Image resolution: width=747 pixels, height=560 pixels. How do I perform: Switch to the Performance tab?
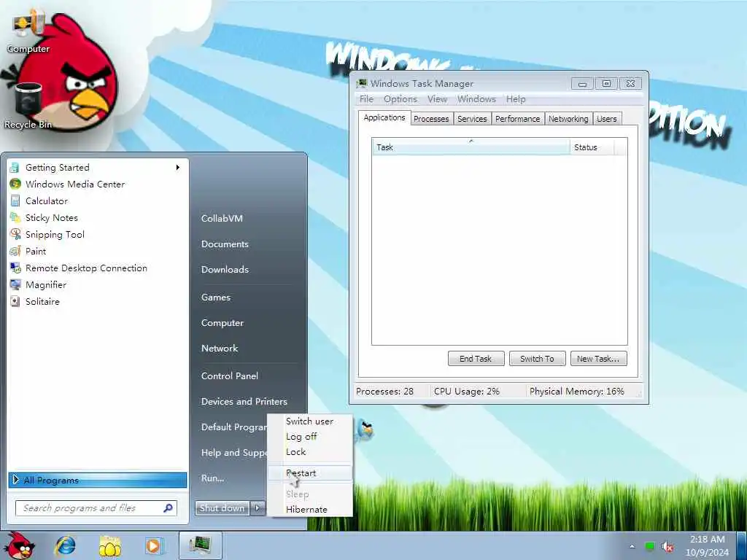(x=517, y=119)
